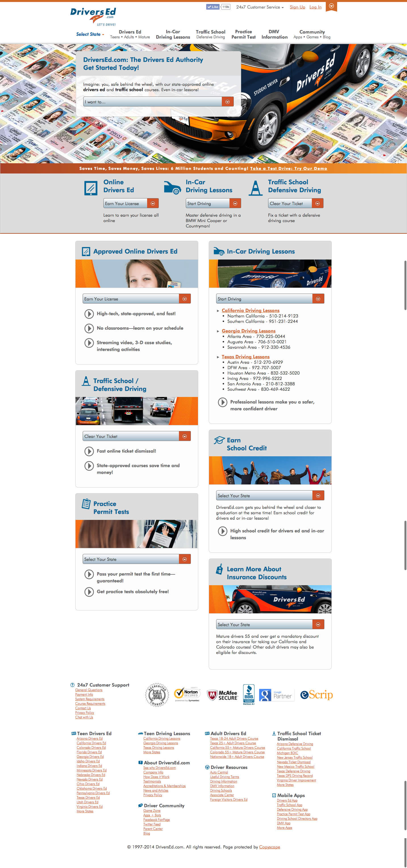The height and width of the screenshot is (868, 407).
Task: Open Select Your State dropdown in Practice Permit Tests card
Action: [x=137, y=559]
